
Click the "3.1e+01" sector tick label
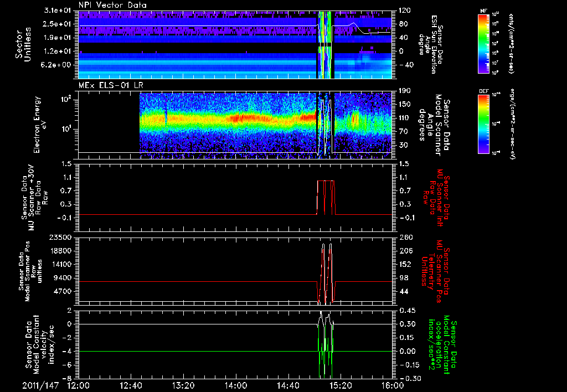coord(58,11)
